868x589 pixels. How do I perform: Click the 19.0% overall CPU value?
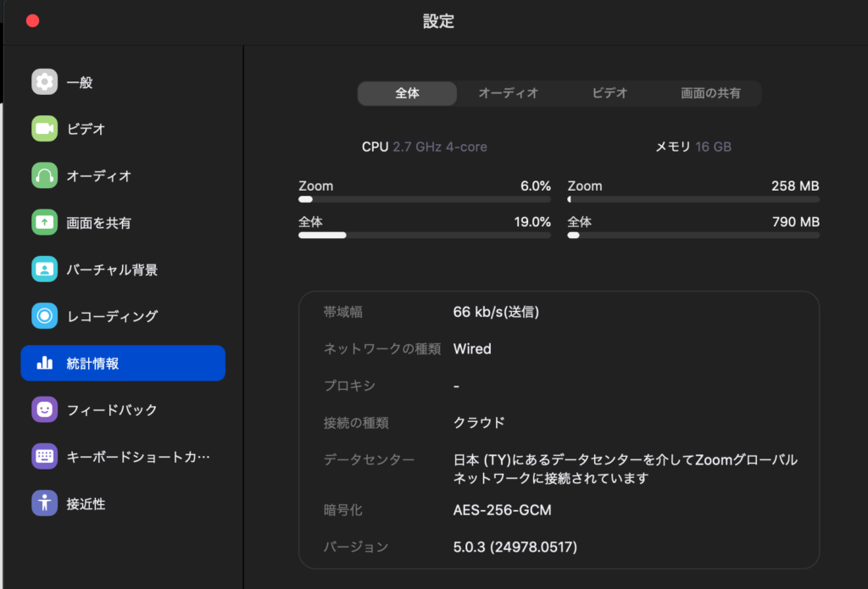(x=532, y=222)
